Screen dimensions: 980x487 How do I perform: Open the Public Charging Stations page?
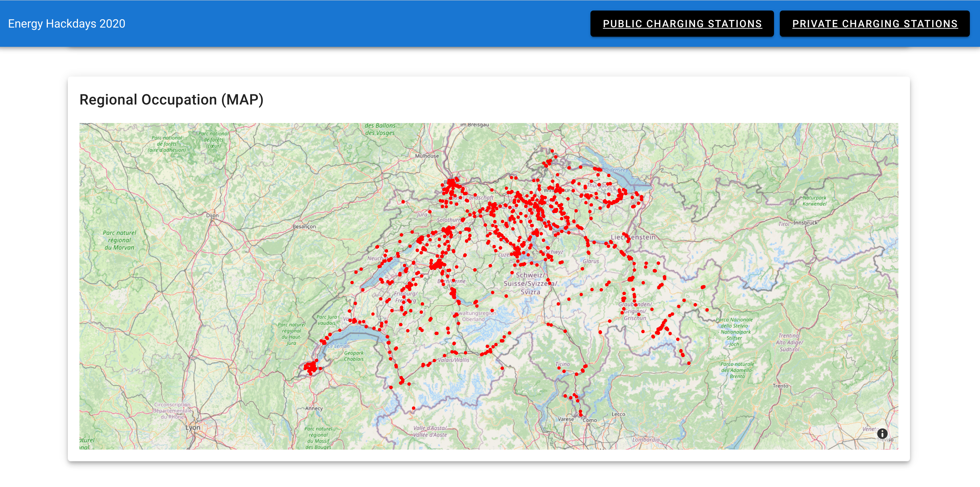pyautogui.click(x=682, y=24)
